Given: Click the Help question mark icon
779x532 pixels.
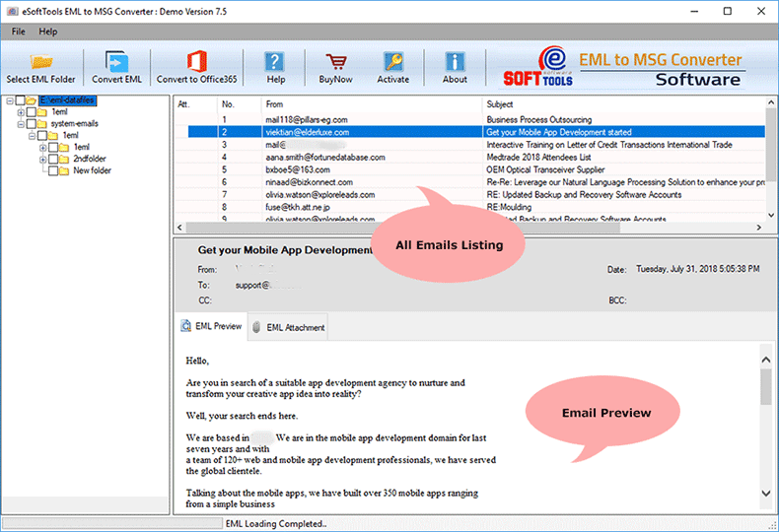Looking at the screenshot, I should pyautogui.click(x=275, y=61).
